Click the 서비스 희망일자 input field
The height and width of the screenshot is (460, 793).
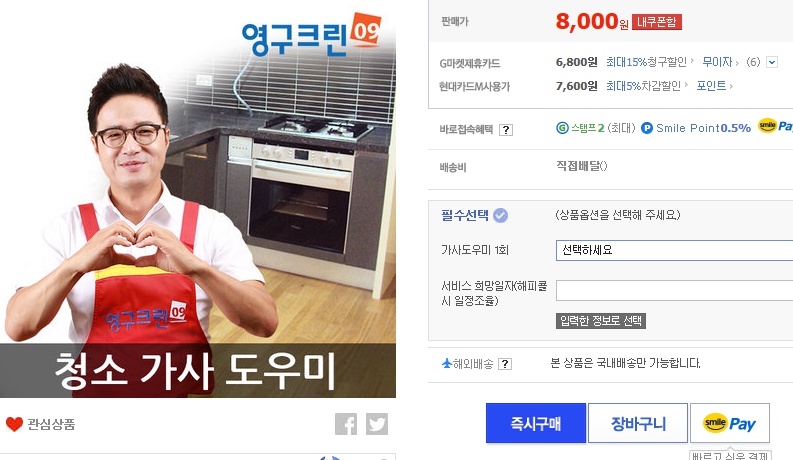(x=674, y=291)
